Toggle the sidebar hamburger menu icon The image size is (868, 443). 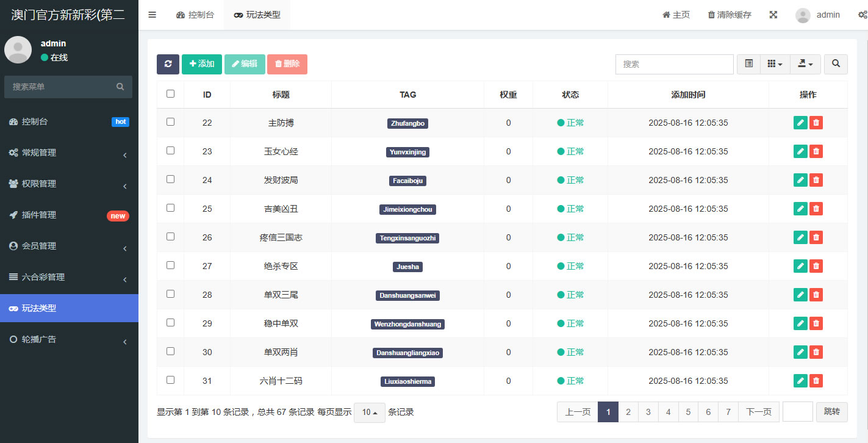[x=152, y=15]
